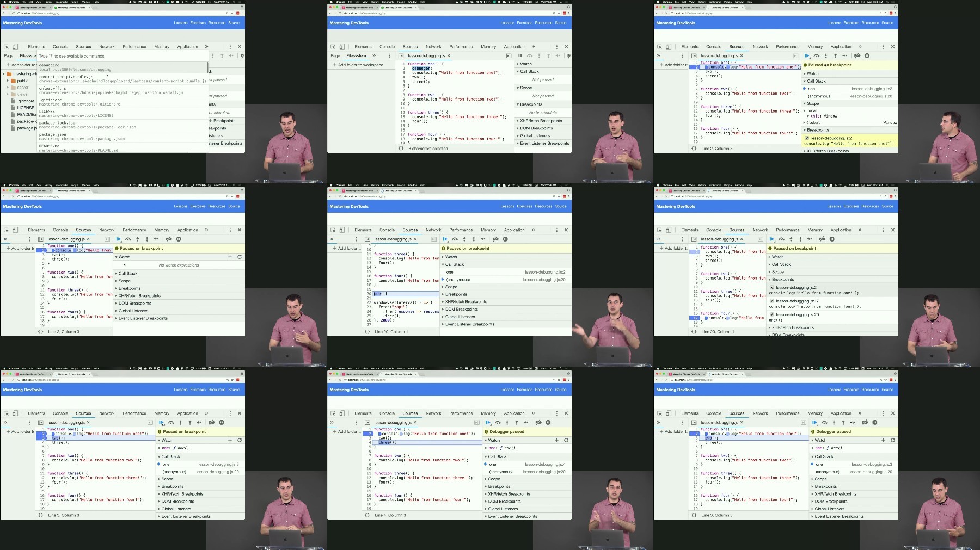Refresh watch icon in the 'Line 4, Column 3' frame
Viewport: 980px width, 550px height.
click(566, 440)
